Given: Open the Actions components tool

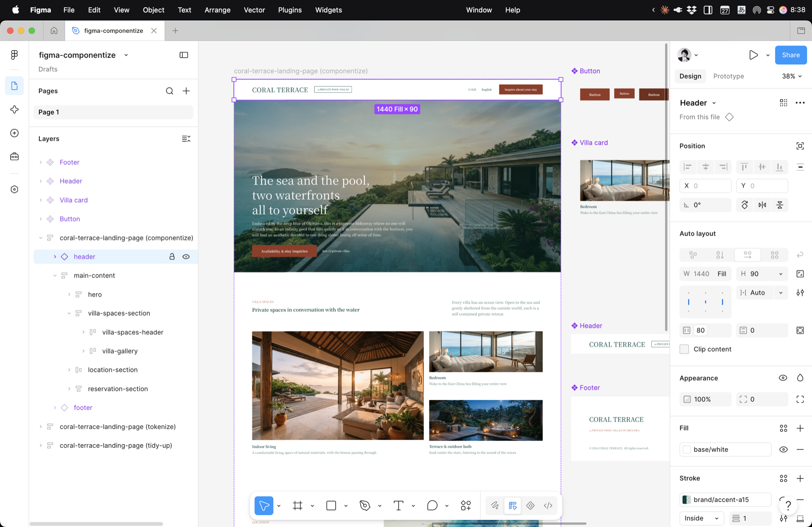Looking at the screenshot, I should coord(466,505).
